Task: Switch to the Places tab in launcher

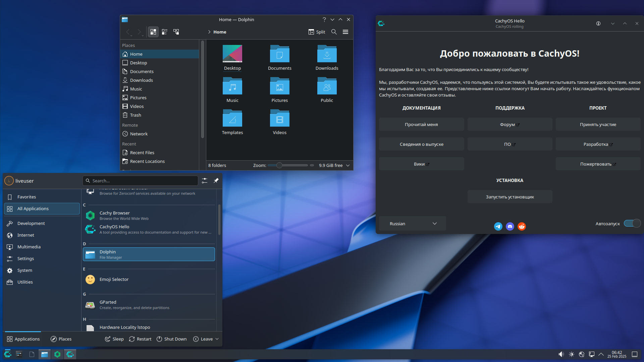Action: (x=61, y=339)
